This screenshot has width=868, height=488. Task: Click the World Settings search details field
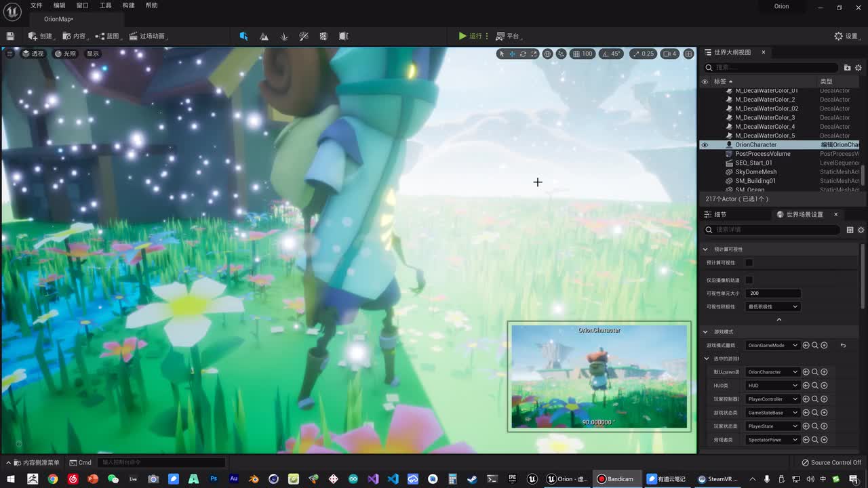(772, 230)
